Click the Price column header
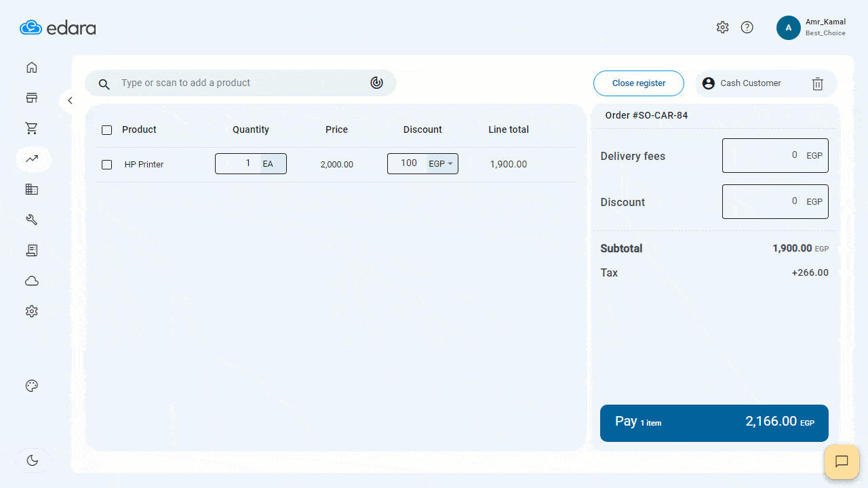This screenshot has height=488, width=868. 336,129
